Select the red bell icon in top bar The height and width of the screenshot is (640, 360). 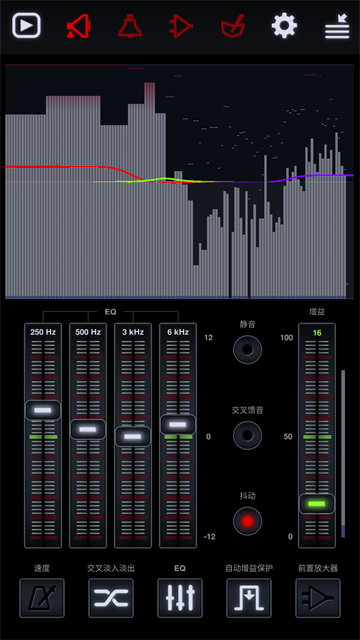pyautogui.click(x=130, y=26)
